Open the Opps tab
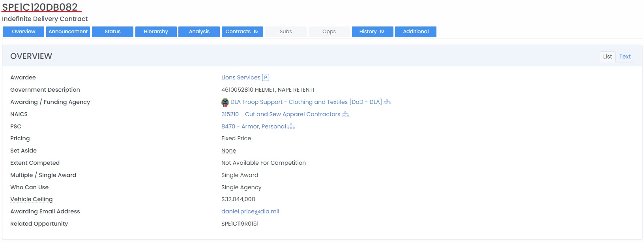Image resolution: width=644 pixels, height=243 pixels. [x=329, y=32]
